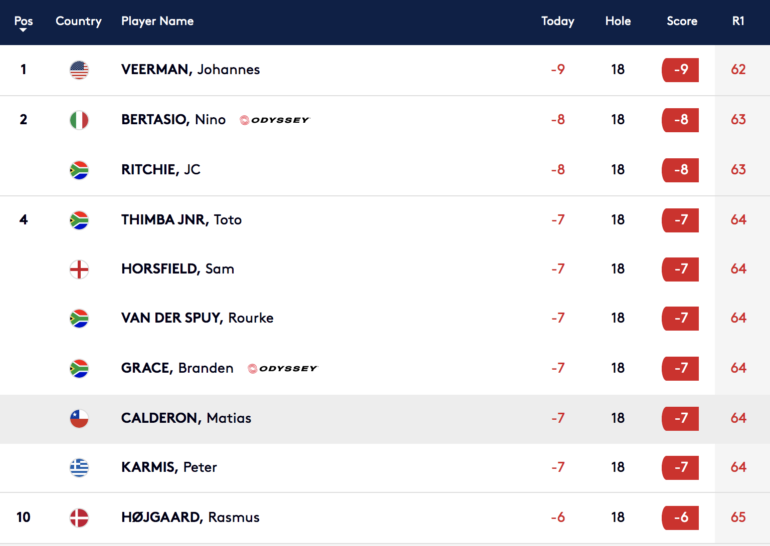
Task: Sort by the Pos column arrow
Action: click(23, 30)
